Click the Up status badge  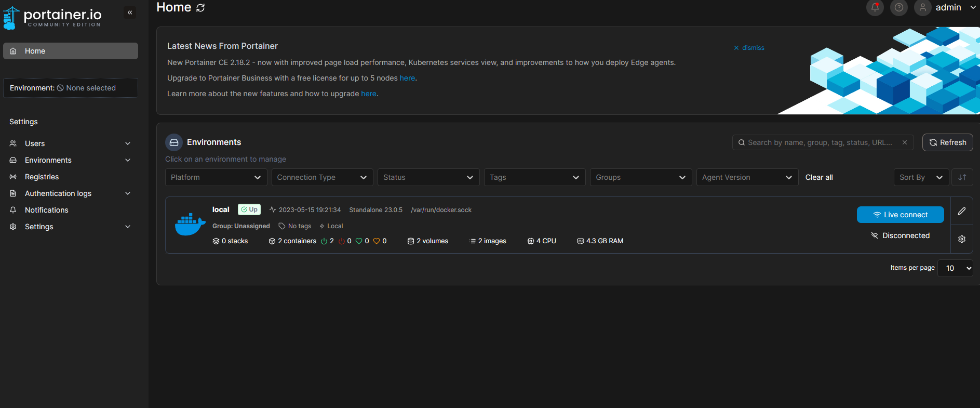pyautogui.click(x=249, y=209)
